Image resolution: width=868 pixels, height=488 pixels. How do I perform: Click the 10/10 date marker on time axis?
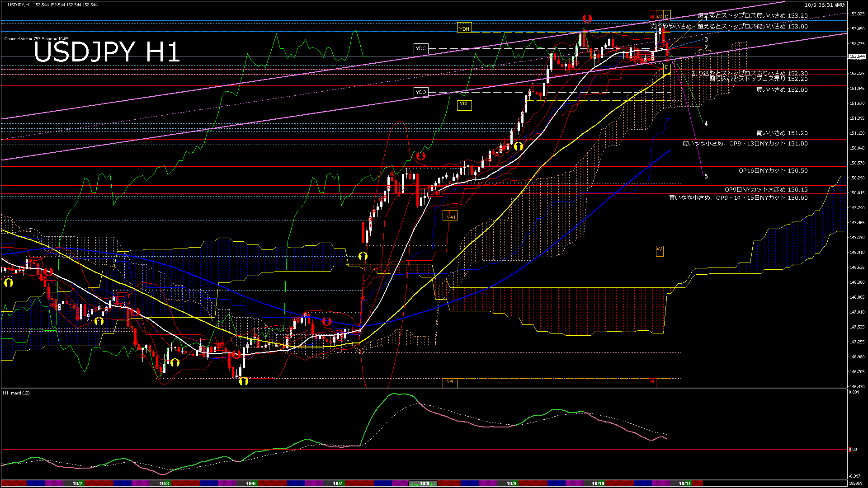click(x=598, y=483)
